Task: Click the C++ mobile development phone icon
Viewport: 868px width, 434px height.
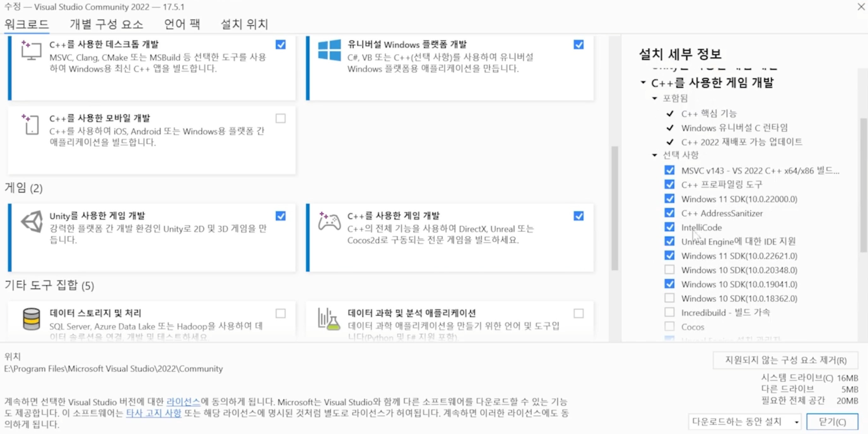Action: 31,124
